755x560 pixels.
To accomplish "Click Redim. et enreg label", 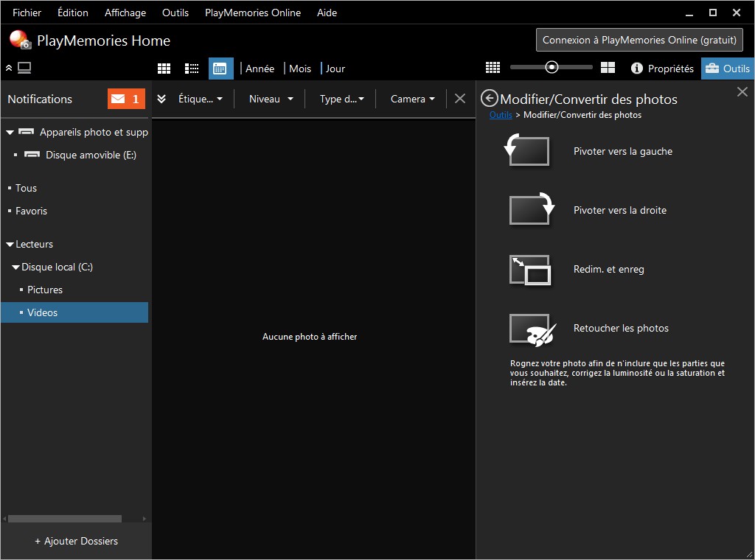I will (608, 269).
